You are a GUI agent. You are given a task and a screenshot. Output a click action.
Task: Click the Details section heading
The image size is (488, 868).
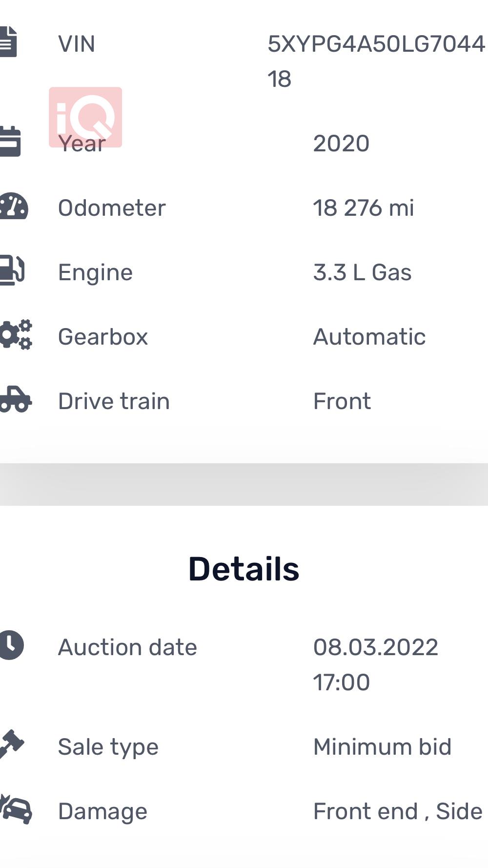click(244, 569)
